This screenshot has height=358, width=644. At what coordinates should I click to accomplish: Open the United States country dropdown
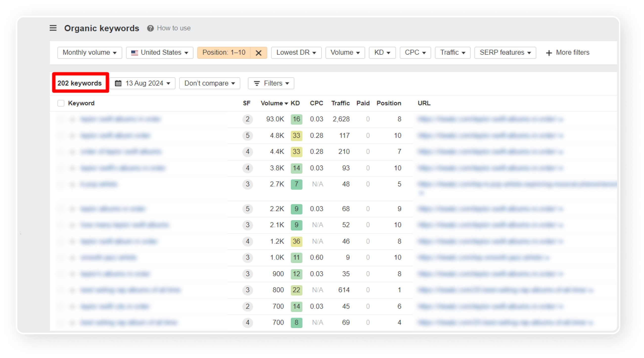point(160,52)
